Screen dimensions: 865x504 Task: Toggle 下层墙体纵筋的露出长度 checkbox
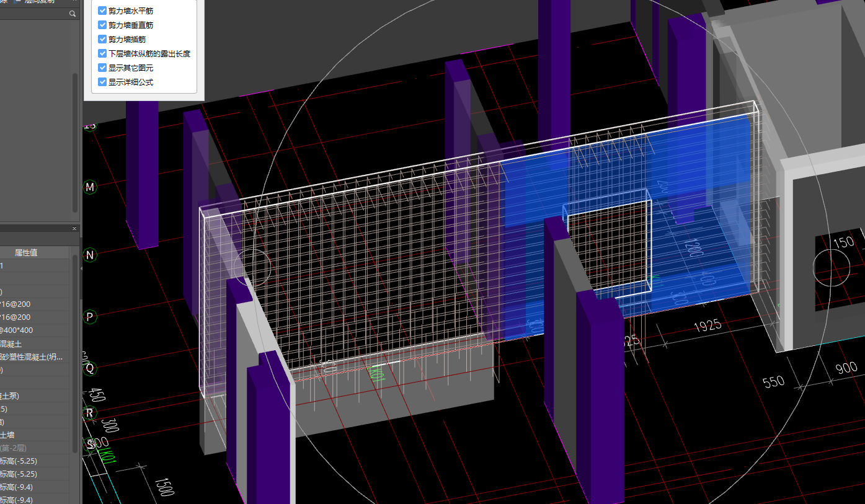[102, 53]
